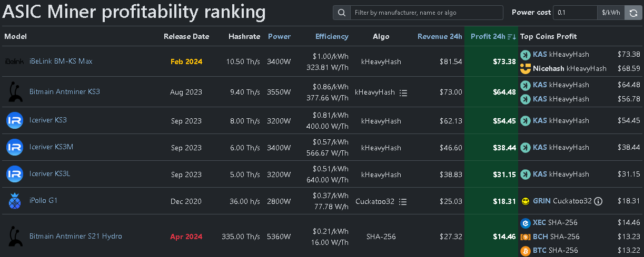
Task: Sort table by Power column
Action: 279,36
